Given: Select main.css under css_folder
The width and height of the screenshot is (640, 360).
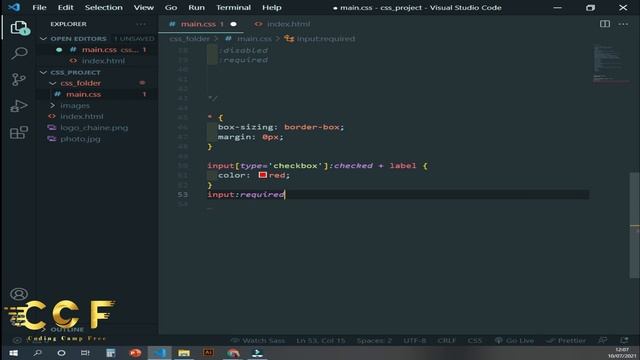Looking at the screenshot, I should tap(83, 94).
